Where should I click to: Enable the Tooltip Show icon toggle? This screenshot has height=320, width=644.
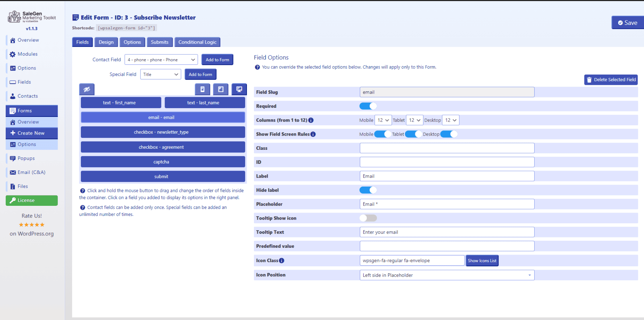[x=368, y=218]
